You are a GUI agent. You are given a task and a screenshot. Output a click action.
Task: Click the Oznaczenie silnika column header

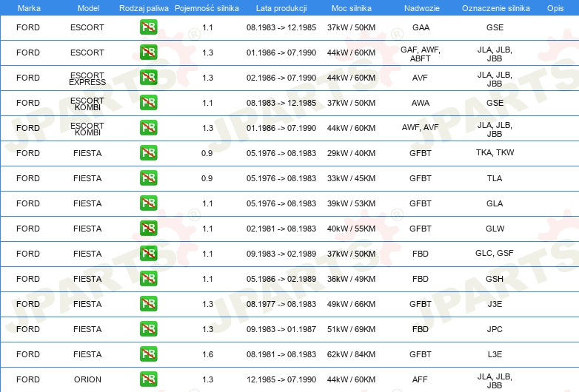point(495,8)
